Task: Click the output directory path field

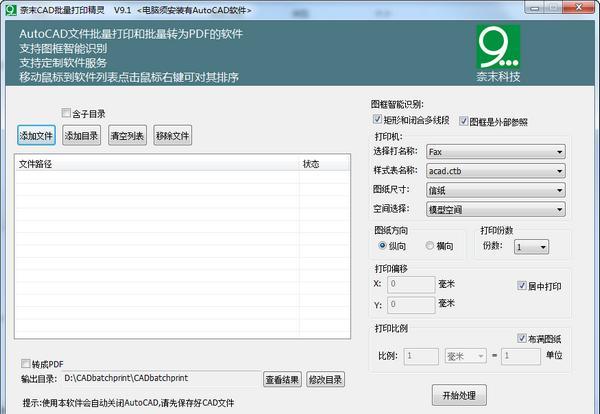Action: coord(161,378)
